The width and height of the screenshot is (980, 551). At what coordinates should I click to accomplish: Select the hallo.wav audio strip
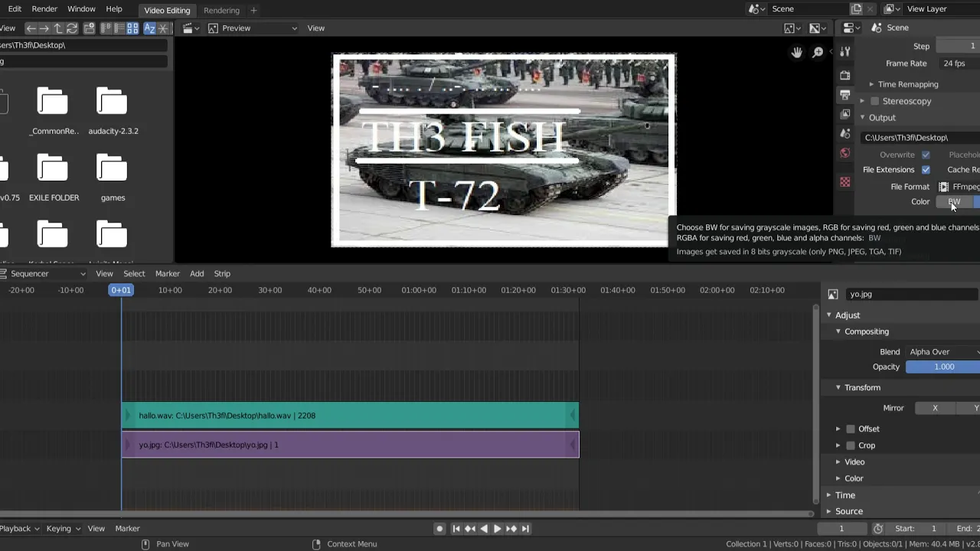pyautogui.click(x=350, y=416)
